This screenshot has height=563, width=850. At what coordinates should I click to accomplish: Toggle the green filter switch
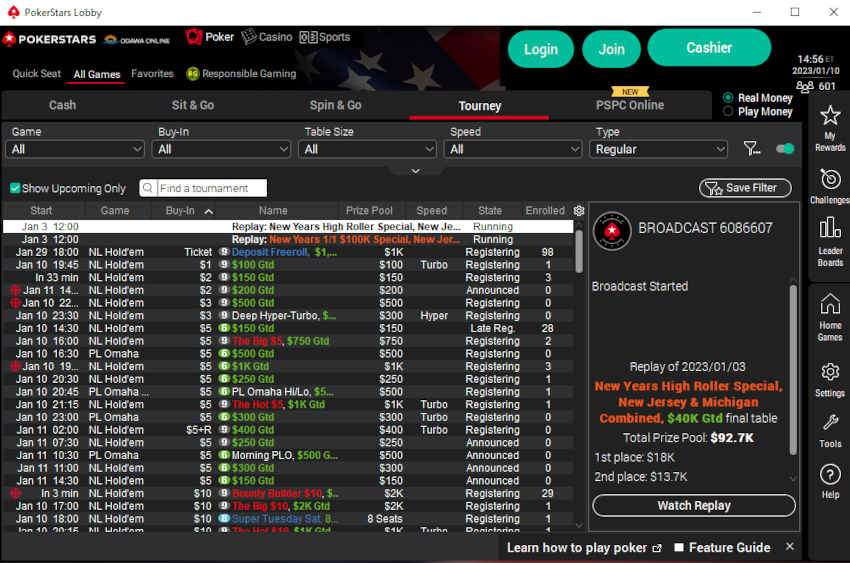(784, 148)
